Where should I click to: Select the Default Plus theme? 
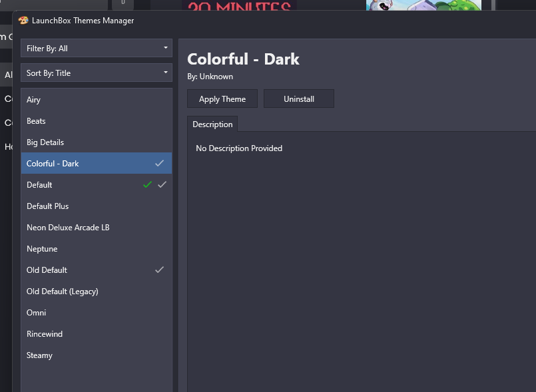(97, 206)
